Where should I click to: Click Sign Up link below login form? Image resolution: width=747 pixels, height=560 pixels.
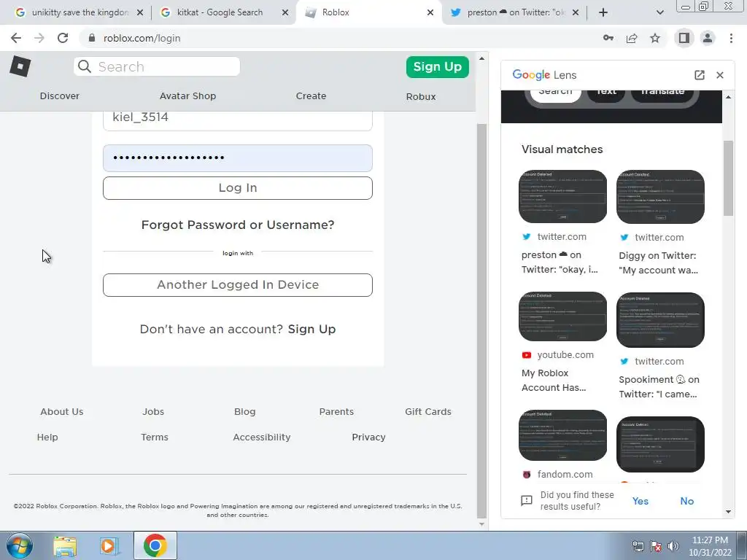[311, 329]
